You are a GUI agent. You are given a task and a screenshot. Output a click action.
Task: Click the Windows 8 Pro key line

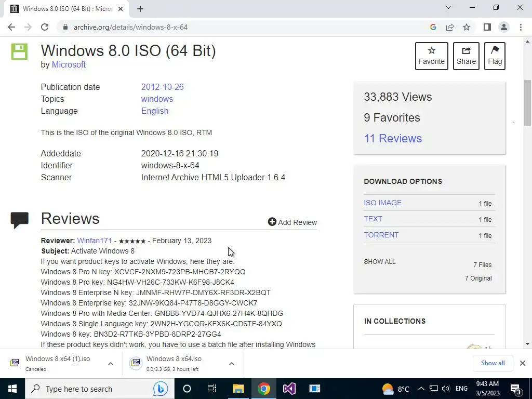click(137, 282)
